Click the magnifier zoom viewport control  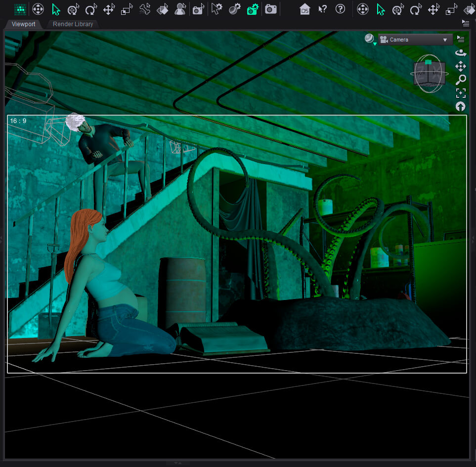pos(461,80)
